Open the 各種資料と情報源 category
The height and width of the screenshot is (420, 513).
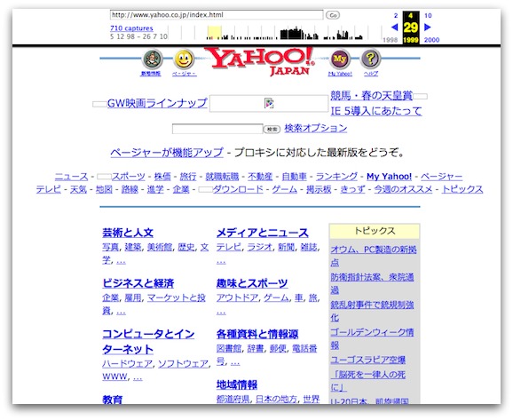(257, 334)
